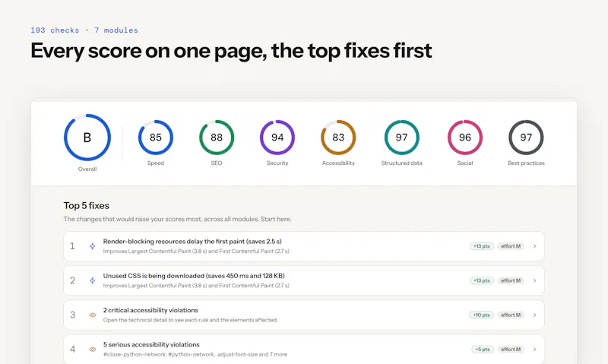Expand the render-blocking resources fix chevron
This screenshot has height=364, width=608.
tap(535, 246)
